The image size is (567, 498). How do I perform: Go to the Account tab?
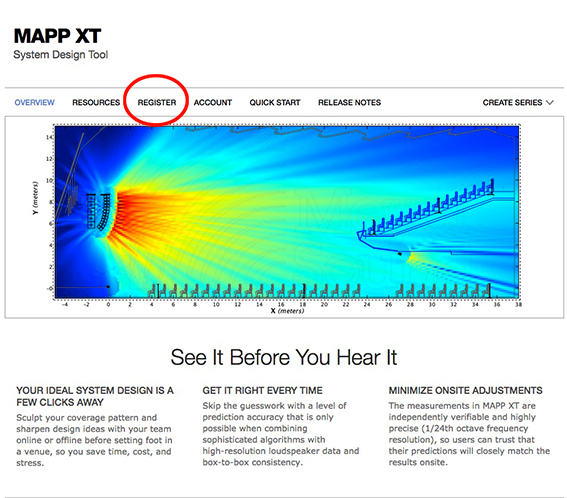pos(213,102)
